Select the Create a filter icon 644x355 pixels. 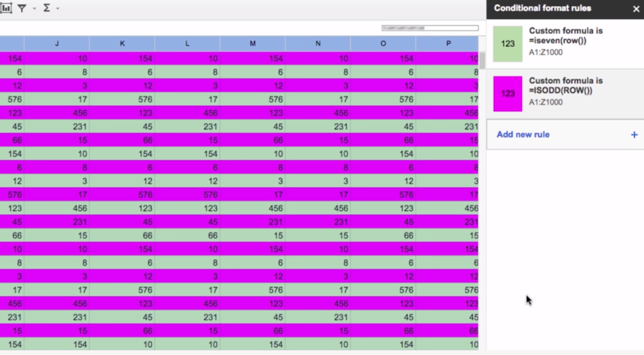tap(23, 8)
